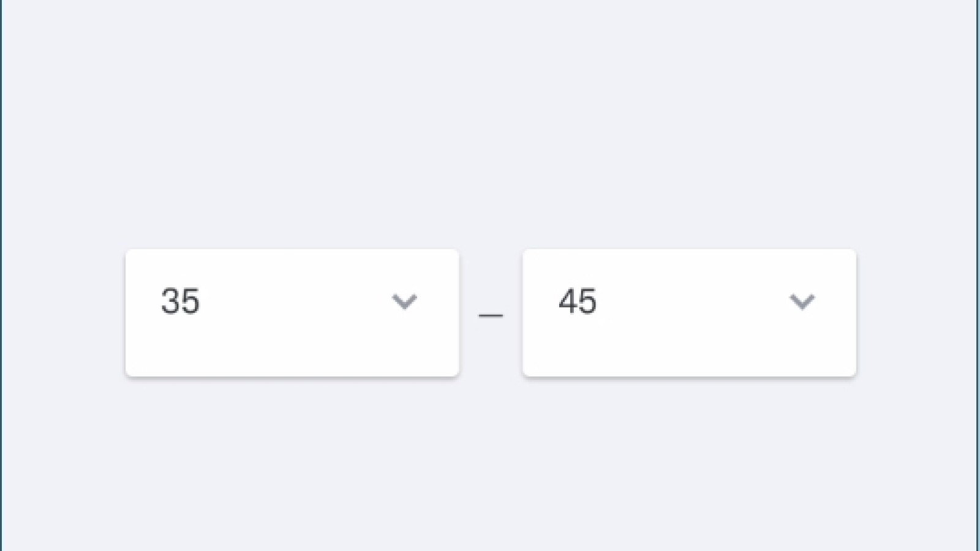980x551 pixels.
Task: Change the starting value from 35
Action: coord(292,312)
